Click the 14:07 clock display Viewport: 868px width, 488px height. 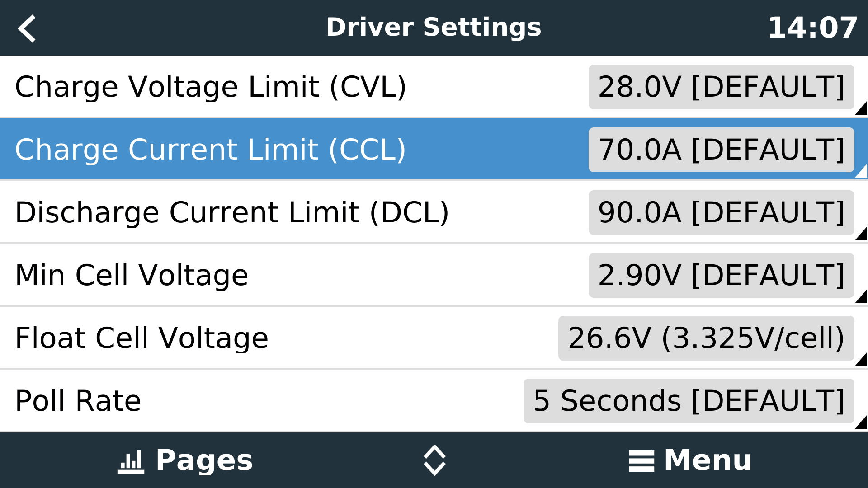[x=811, y=27]
